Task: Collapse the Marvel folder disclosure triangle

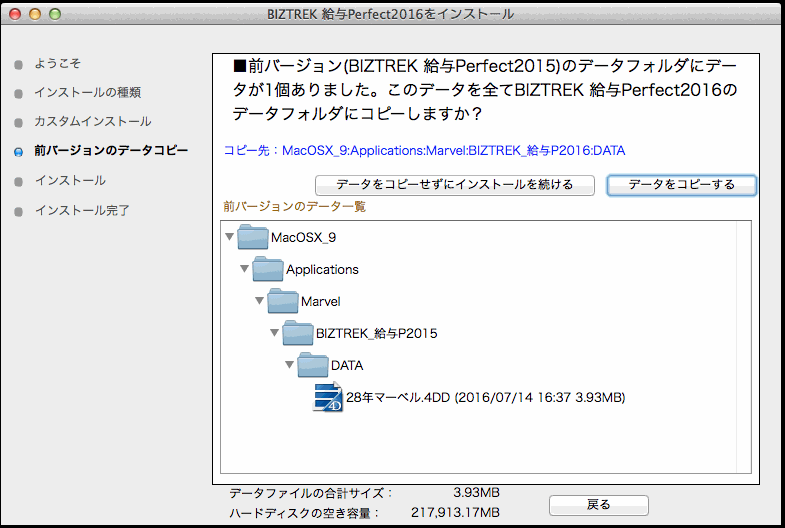Action: [x=260, y=301]
